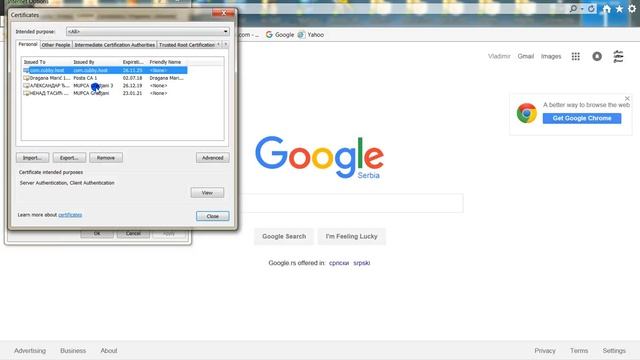
Task: Click OK in the Internet Options window behind
Action: 97,233
